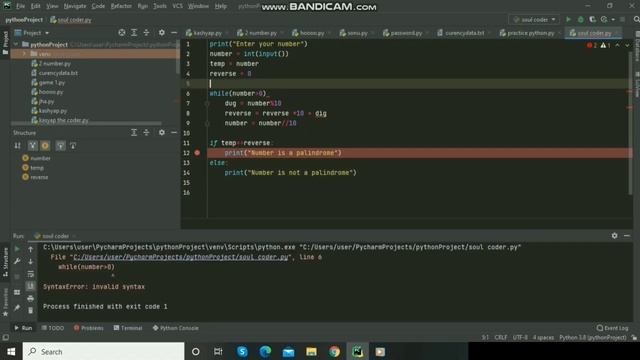Expand all in the Project panel toolbar
Image resolution: width=640 pixels, height=360 pixels.
[x=134, y=33]
